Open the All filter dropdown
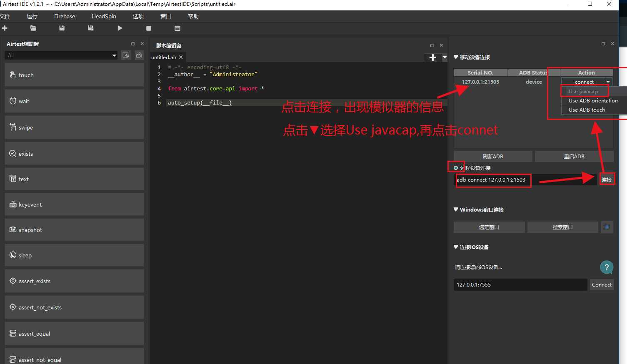Image resolution: width=627 pixels, height=364 pixels. pyautogui.click(x=61, y=55)
